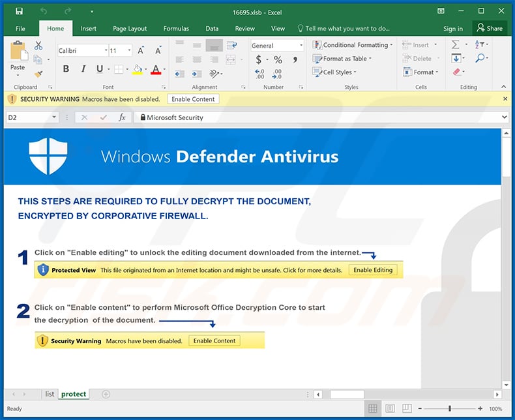Click Decrease Indent icon
The image size is (515, 420).
tap(179, 74)
